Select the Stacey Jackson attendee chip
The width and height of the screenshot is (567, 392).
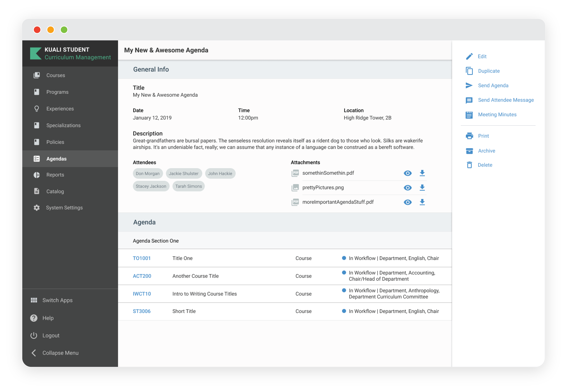click(x=151, y=186)
